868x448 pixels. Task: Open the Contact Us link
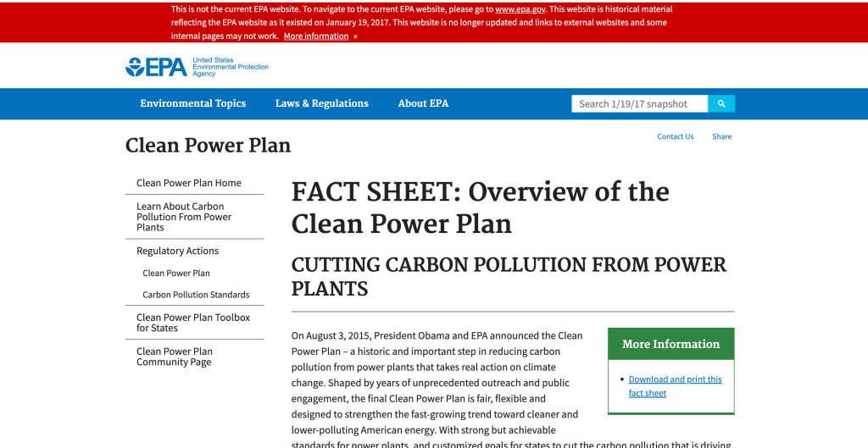tap(675, 136)
